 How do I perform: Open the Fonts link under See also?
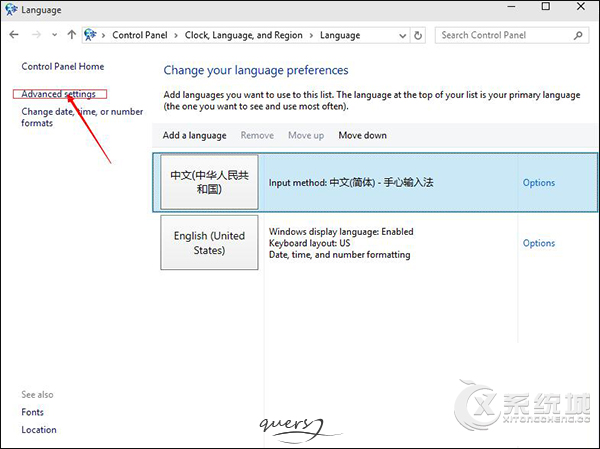pos(33,412)
